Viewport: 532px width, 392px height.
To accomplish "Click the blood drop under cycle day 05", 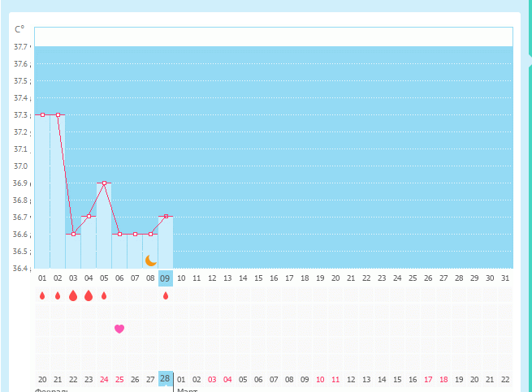I will click(x=104, y=296).
